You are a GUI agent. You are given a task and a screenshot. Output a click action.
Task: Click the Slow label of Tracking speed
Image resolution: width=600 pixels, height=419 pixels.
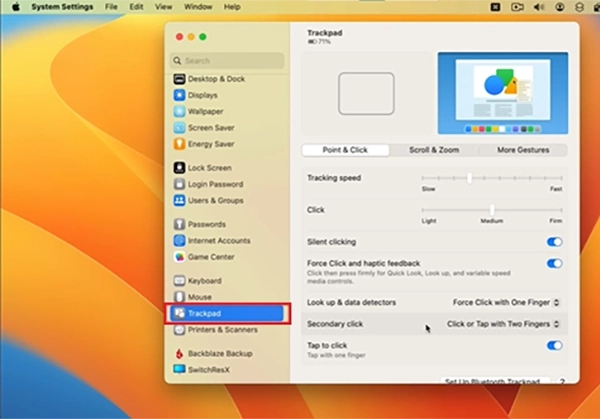(428, 189)
